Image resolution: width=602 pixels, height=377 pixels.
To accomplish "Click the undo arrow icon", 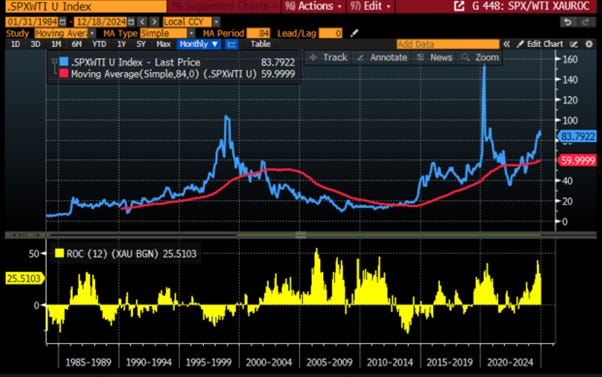I will click(x=568, y=22).
